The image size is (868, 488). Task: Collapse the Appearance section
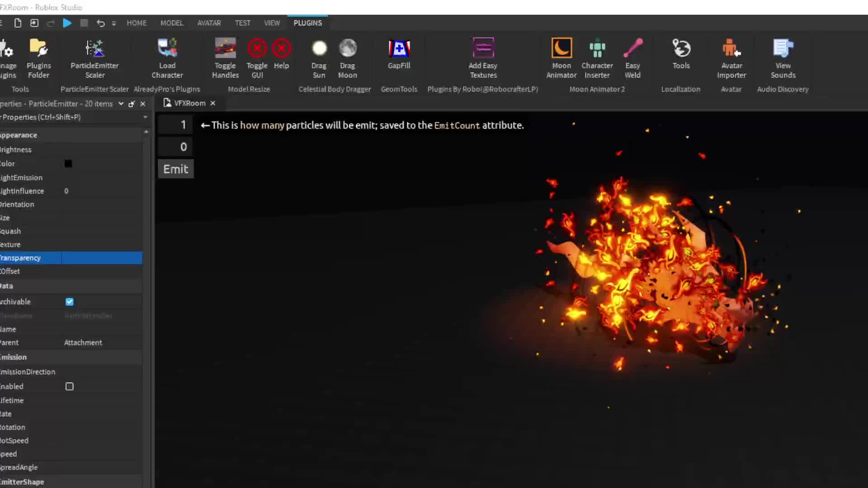(x=19, y=135)
